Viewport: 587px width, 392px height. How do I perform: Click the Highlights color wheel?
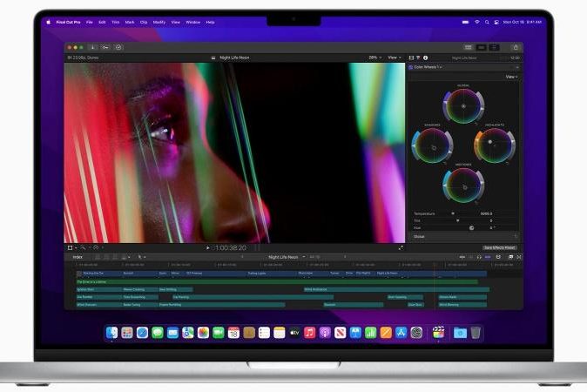click(x=495, y=146)
